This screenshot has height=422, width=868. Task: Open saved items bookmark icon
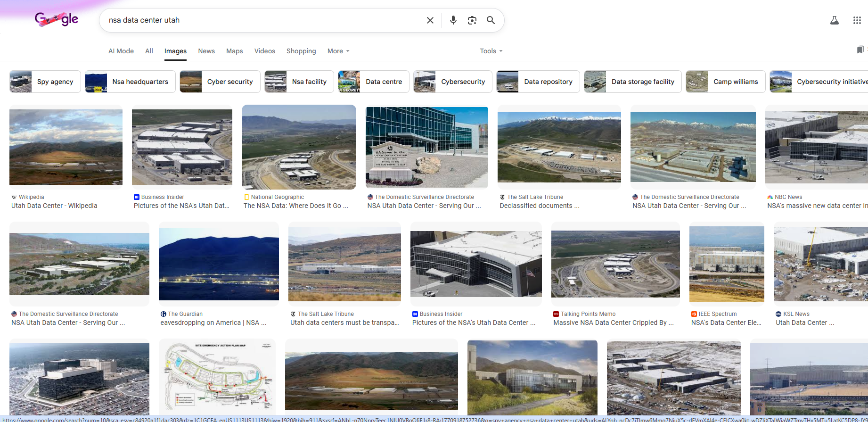tap(860, 50)
